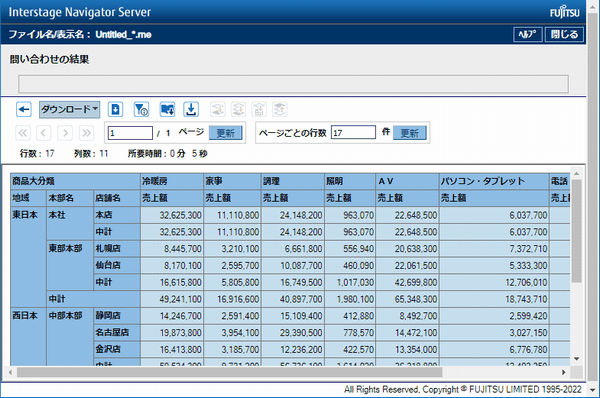Click the table scroll-down arrow
The image size is (600, 398).
[x=576, y=359]
